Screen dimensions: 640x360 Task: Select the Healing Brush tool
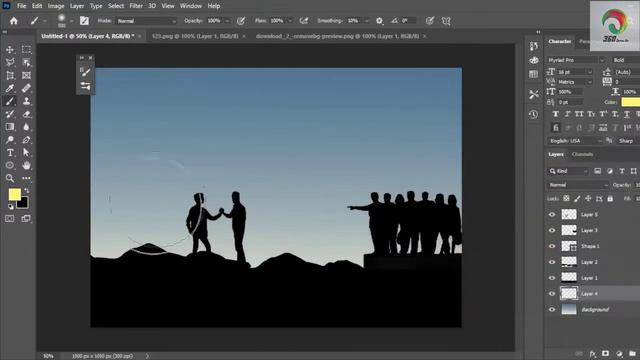26,88
